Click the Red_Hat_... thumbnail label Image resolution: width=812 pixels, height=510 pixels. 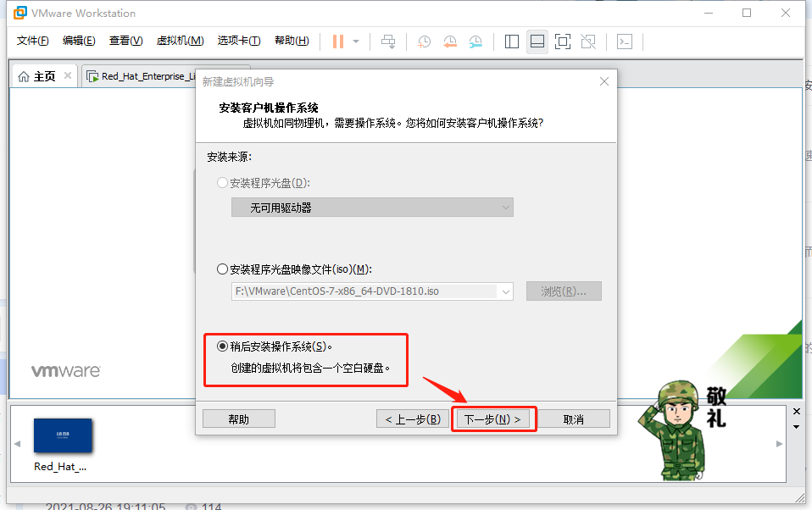[x=60, y=467]
